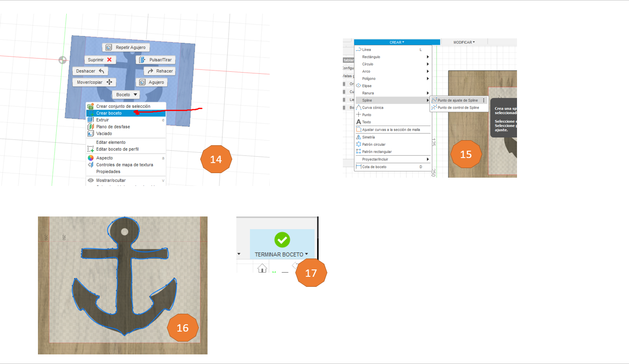
Task: Select the Texto tool
Action: (x=393, y=122)
